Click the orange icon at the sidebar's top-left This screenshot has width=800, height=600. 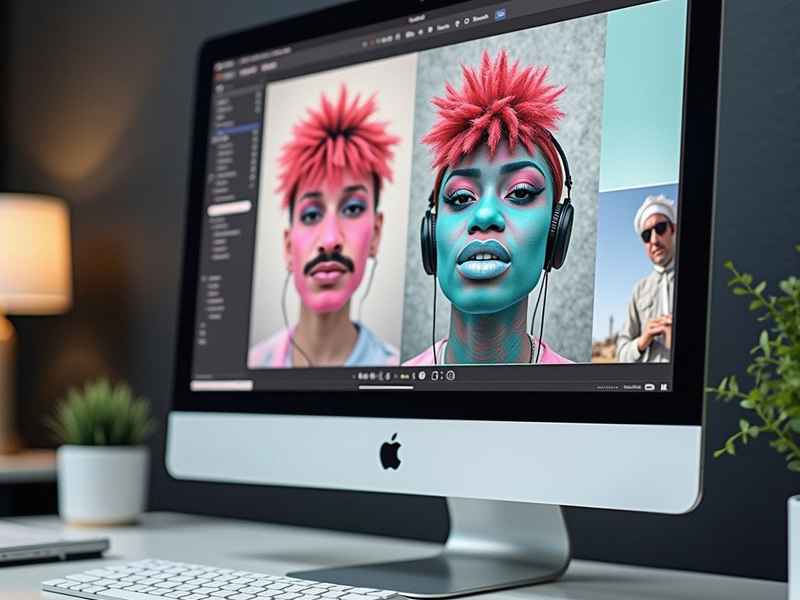[218, 76]
